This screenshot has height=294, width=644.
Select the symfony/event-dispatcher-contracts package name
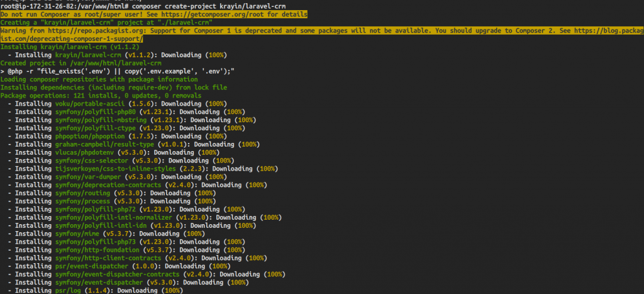(x=118, y=274)
